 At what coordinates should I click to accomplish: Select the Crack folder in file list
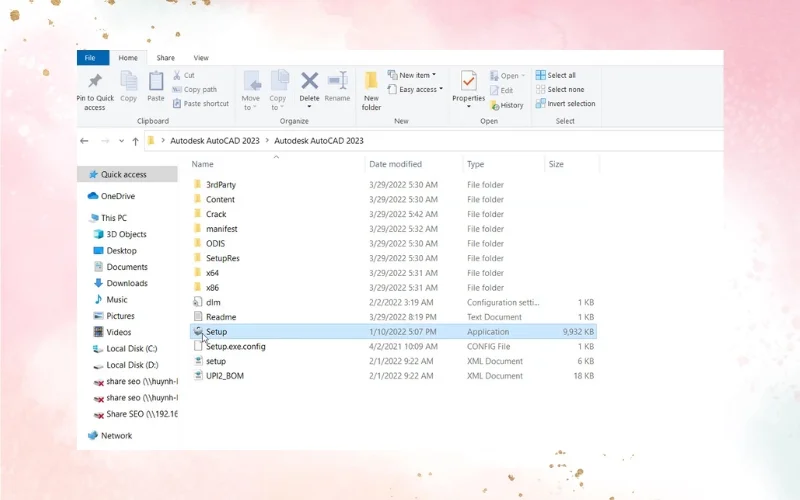pyautogui.click(x=216, y=214)
